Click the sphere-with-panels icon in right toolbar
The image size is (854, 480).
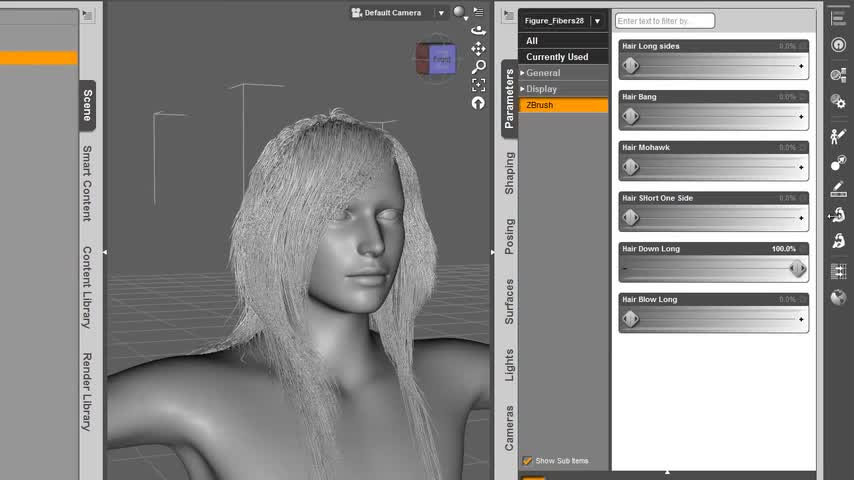pyautogui.click(x=838, y=75)
